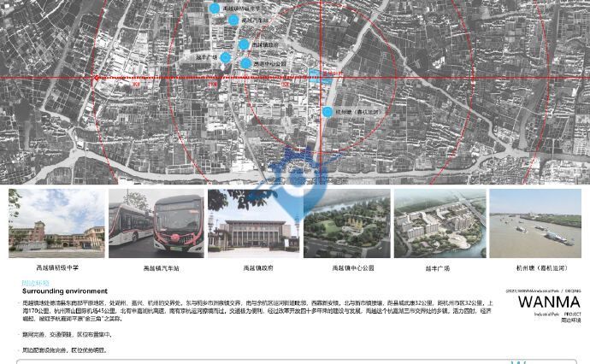Viewport: 590px width, 364px height.
Task: Select the 越丰广场 blue location marker
Action: pyautogui.click(x=226, y=58)
